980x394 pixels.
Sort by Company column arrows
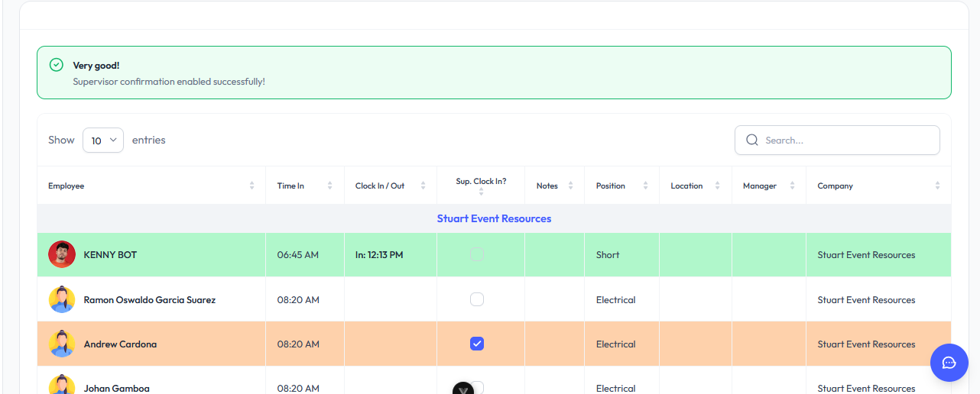937,186
